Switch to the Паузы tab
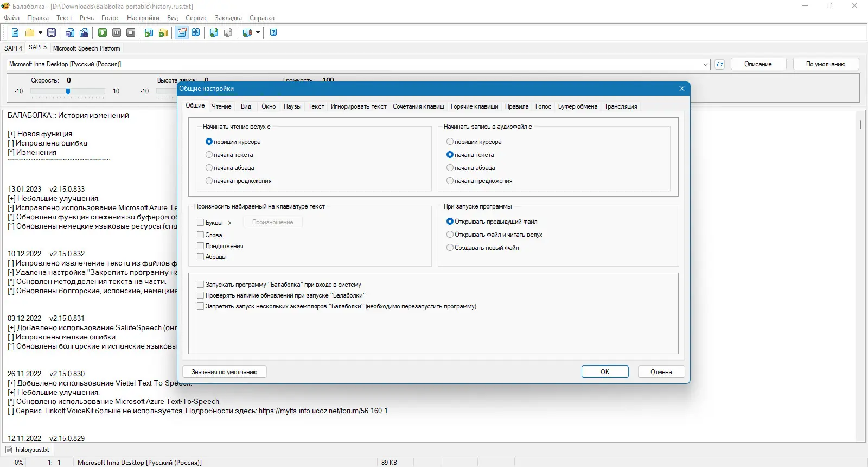Screen dimensions: 868x467 (292, 106)
